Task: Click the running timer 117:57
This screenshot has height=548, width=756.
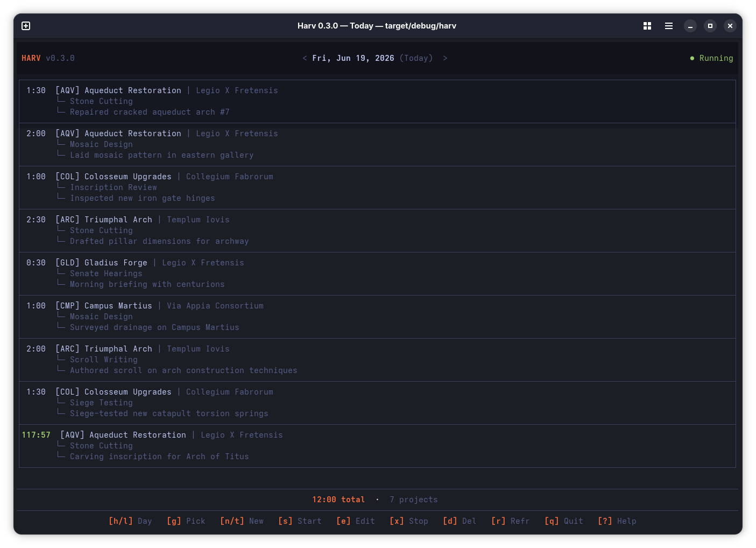Action: click(x=36, y=435)
